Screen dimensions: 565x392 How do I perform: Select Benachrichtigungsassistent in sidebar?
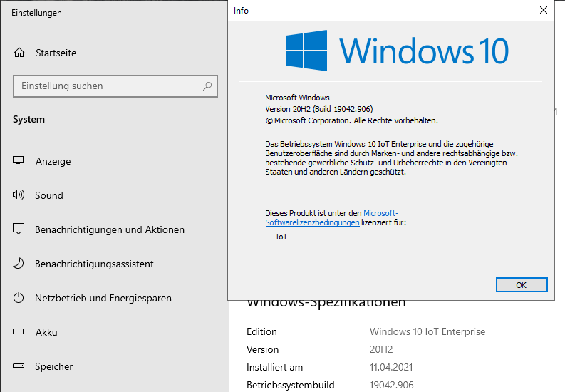point(94,264)
